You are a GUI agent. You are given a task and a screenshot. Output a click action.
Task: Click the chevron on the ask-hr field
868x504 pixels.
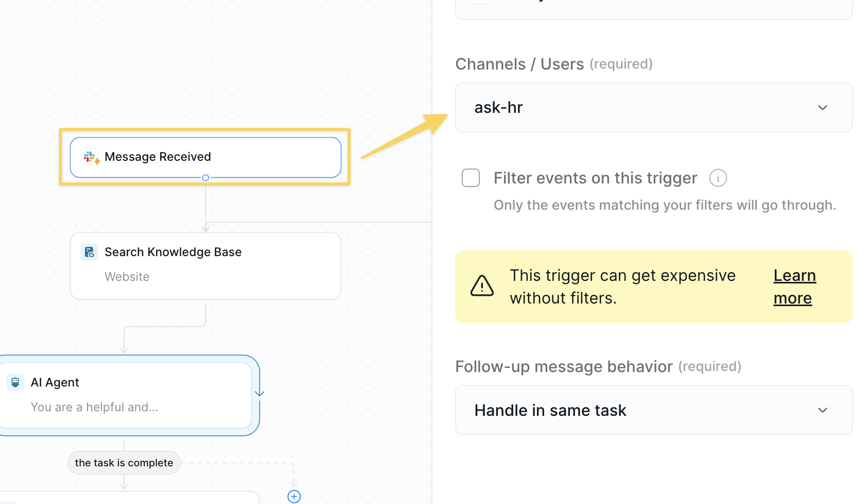point(822,108)
